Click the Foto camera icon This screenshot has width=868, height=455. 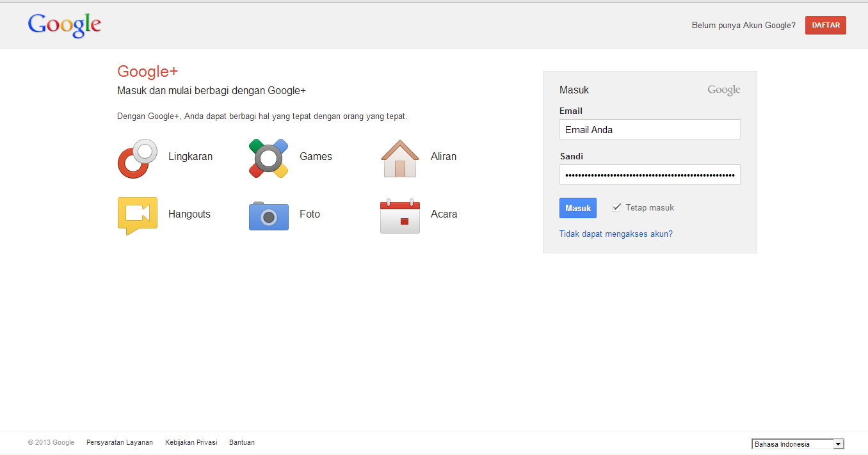(269, 216)
